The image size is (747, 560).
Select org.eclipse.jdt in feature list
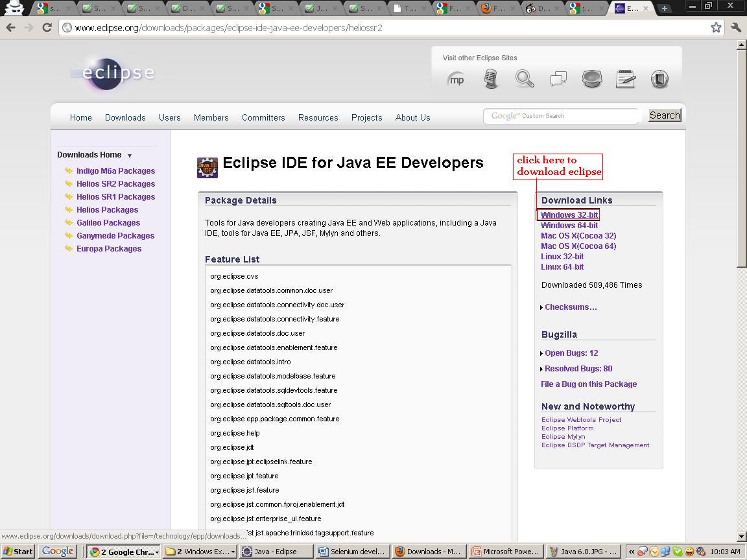tap(232, 448)
